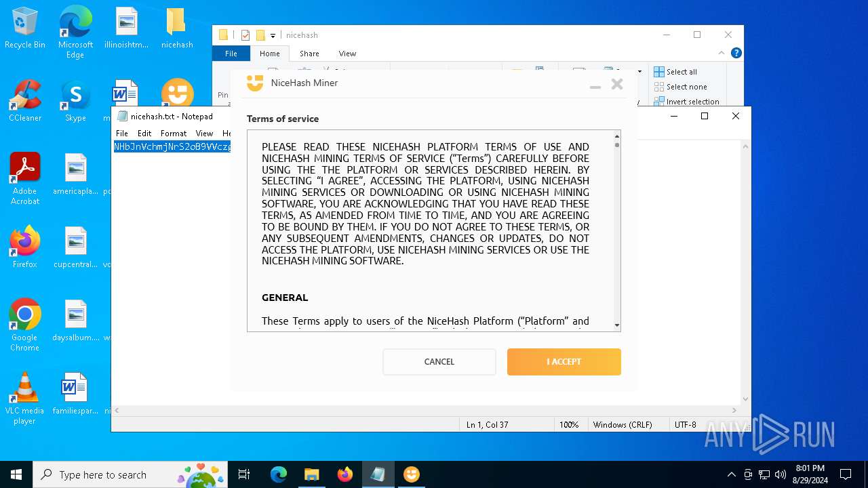Screen dimensions: 868x488
Task: Click the UTF-8 encoding status entry
Action: point(686,425)
